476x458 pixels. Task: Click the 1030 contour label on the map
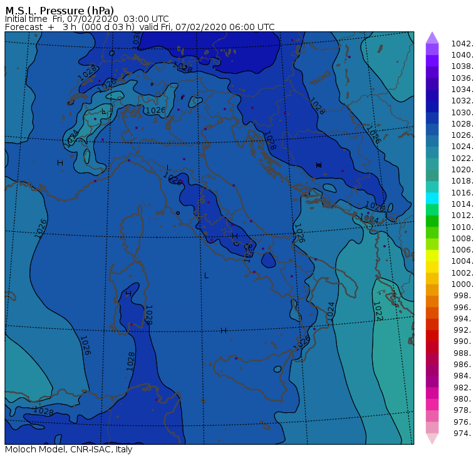point(136,39)
